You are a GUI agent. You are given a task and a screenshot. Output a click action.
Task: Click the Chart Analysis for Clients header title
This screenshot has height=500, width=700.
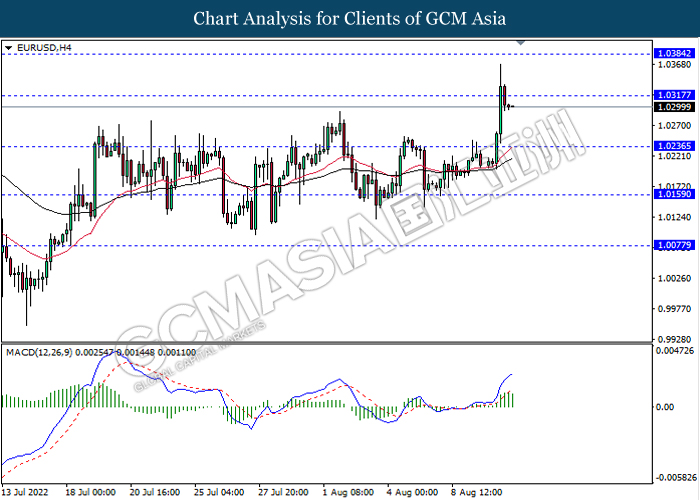[350, 19]
